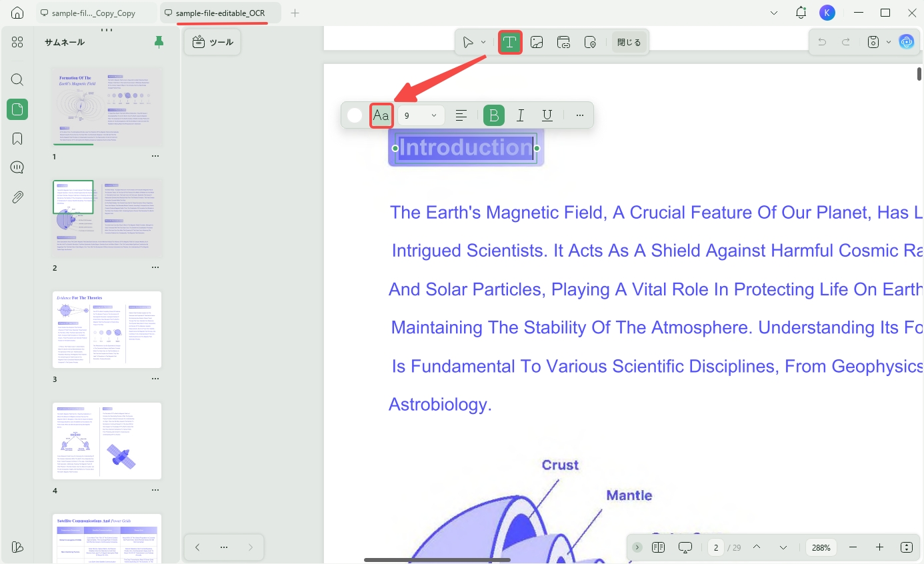Select the image editing tool
The height and width of the screenshot is (564, 924).
pyautogui.click(x=537, y=43)
